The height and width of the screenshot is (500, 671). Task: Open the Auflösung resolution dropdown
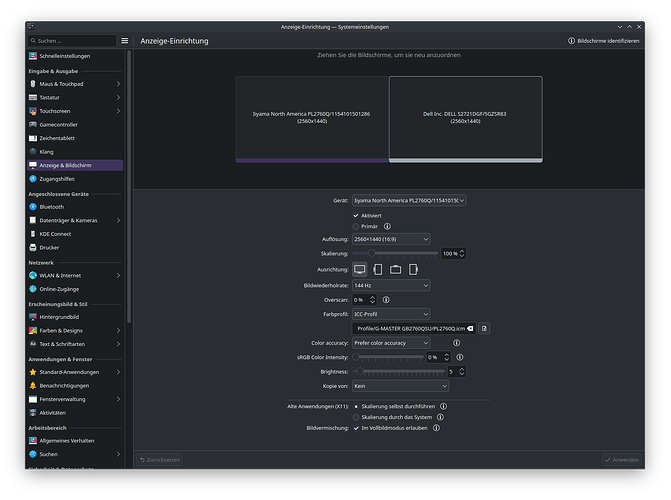391,239
